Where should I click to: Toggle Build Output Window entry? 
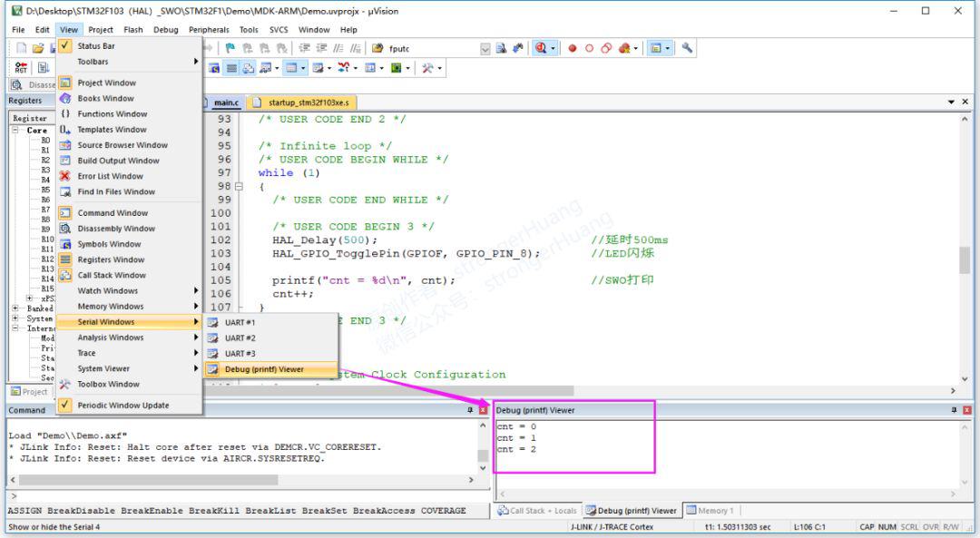point(130,161)
